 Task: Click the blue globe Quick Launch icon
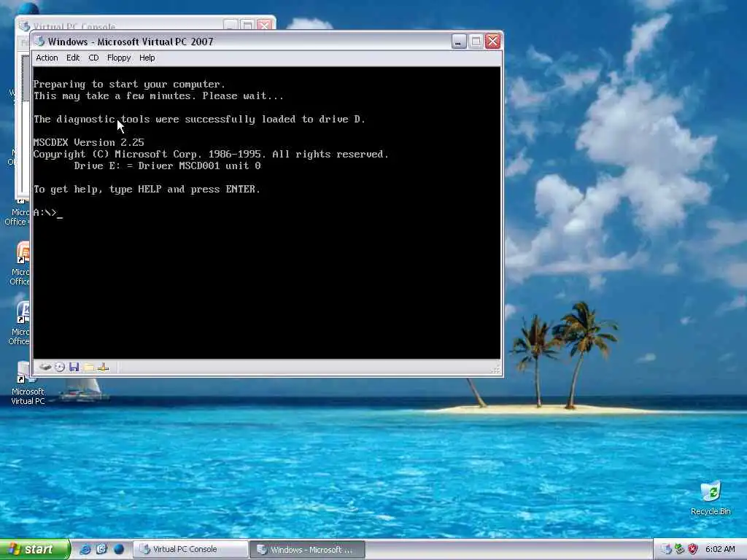(119, 550)
